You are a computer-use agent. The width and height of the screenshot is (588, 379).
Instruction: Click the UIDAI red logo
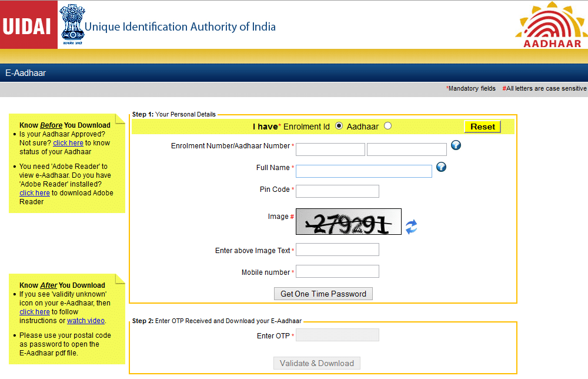pyautogui.click(x=28, y=25)
